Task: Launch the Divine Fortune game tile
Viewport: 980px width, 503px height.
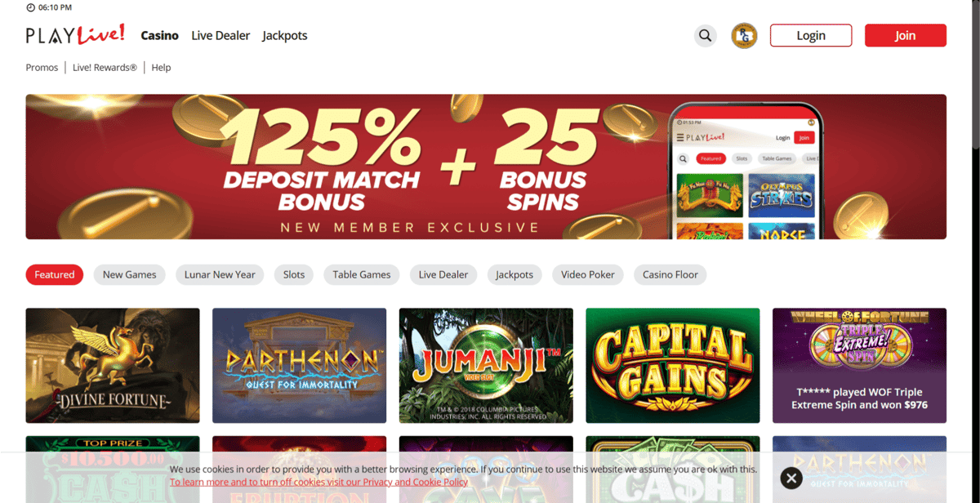Action: click(x=113, y=365)
